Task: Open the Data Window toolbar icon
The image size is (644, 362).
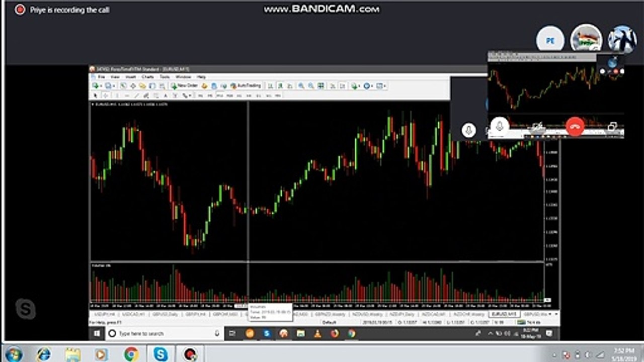Action: pos(133,86)
